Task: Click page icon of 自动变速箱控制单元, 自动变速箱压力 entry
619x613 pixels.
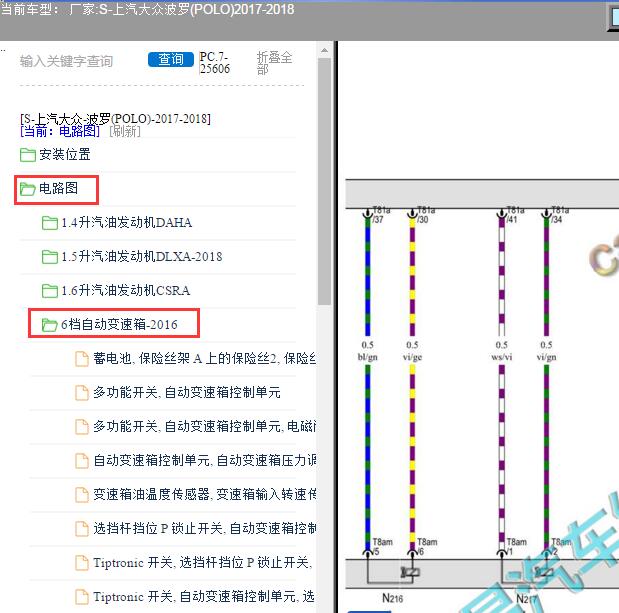Action: 82,461
